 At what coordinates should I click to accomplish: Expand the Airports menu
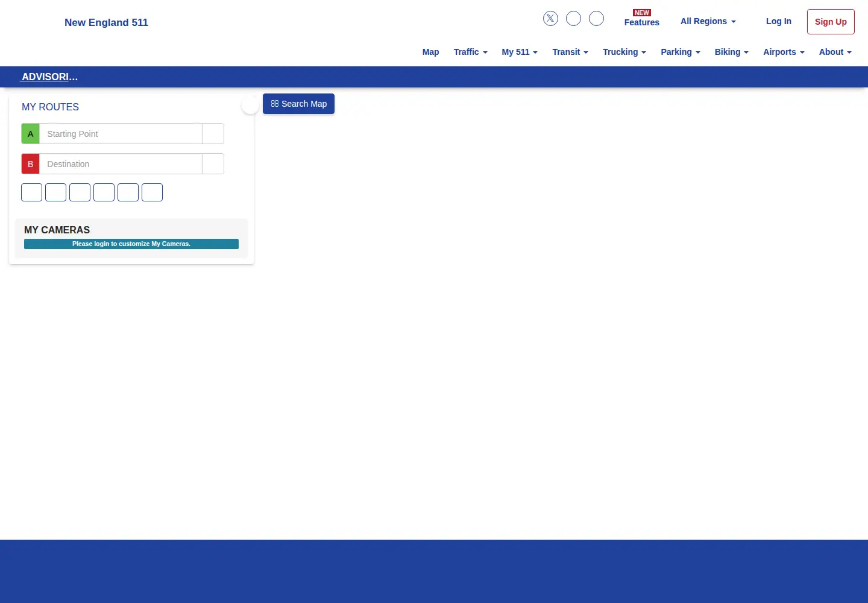(784, 52)
